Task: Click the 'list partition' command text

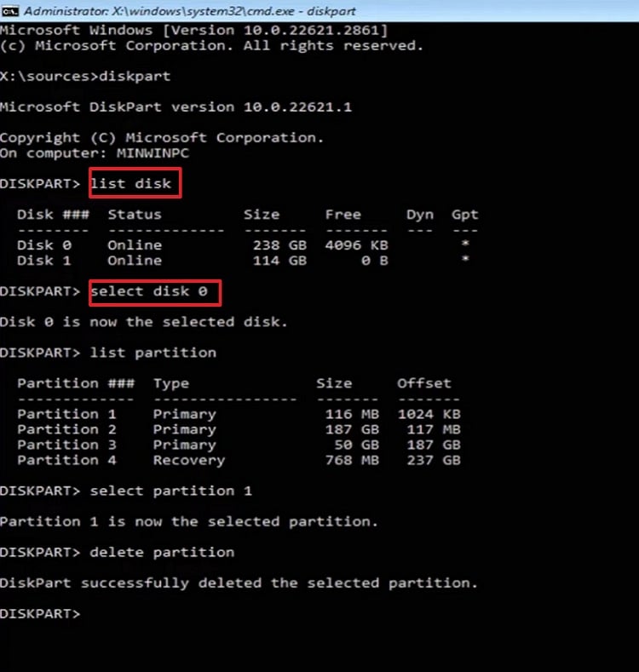Action: point(153,353)
